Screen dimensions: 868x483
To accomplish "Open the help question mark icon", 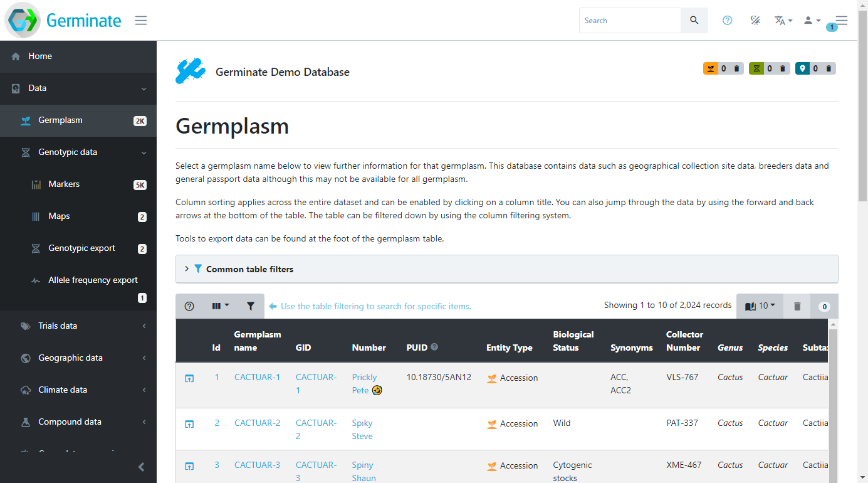I will click(727, 21).
